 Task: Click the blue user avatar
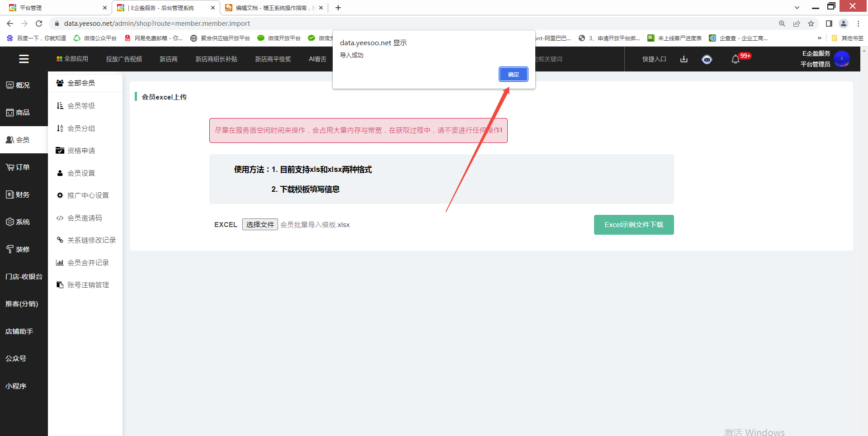[841, 59]
